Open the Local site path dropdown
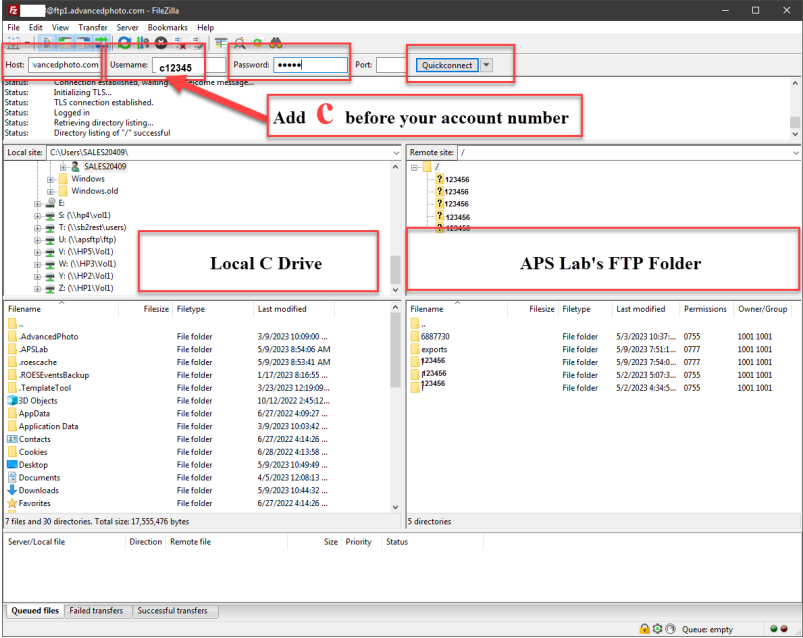 396,153
